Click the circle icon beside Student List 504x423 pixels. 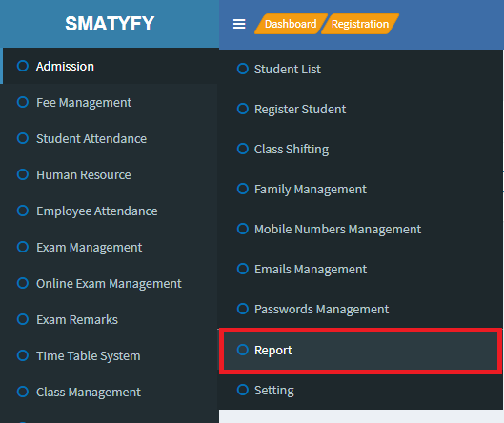pos(243,69)
